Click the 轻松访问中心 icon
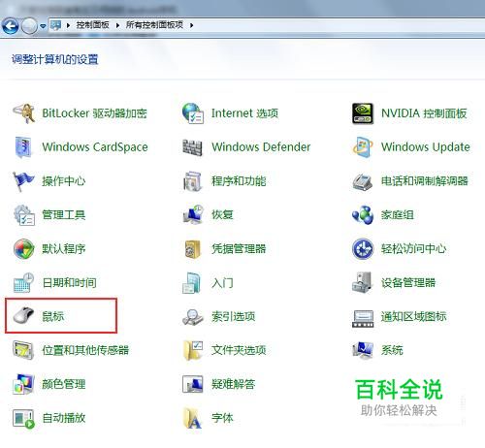This screenshot has width=485, height=448. pos(363,249)
